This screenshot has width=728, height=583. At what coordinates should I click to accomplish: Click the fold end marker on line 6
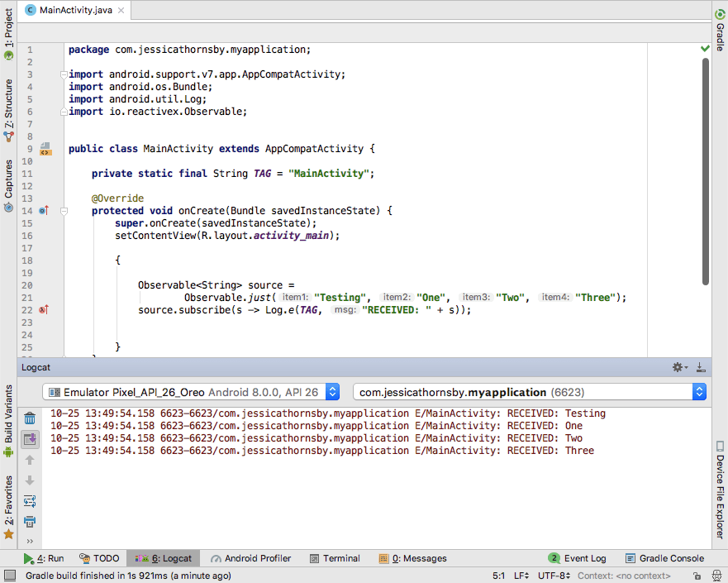click(64, 112)
